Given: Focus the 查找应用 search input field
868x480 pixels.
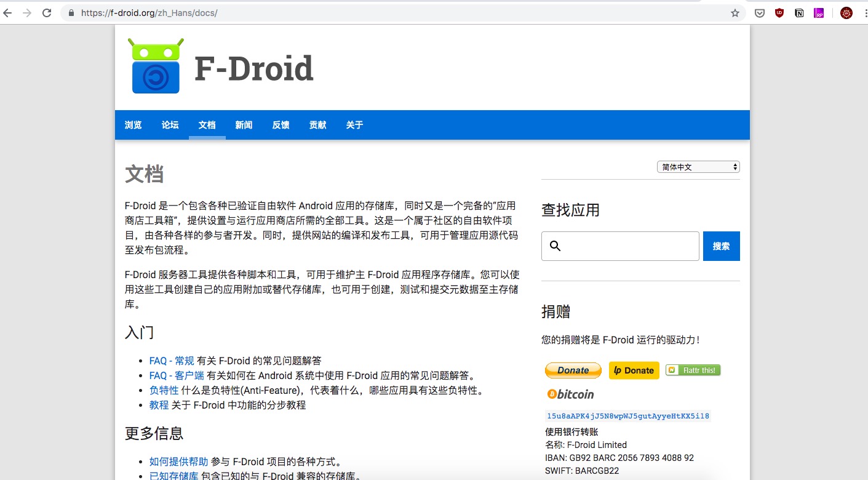Looking at the screenshot, I should click(x=620, y=246).
